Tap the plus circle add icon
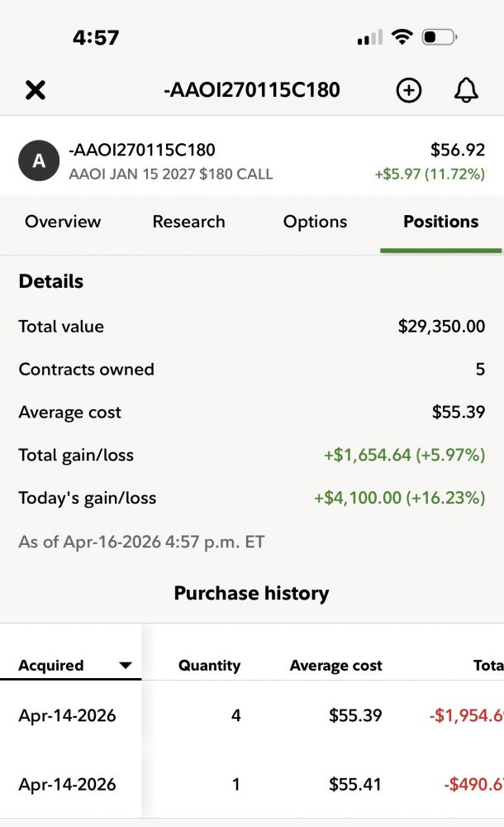The height and width of the screenshot is (827, 504). coord(409,90)
